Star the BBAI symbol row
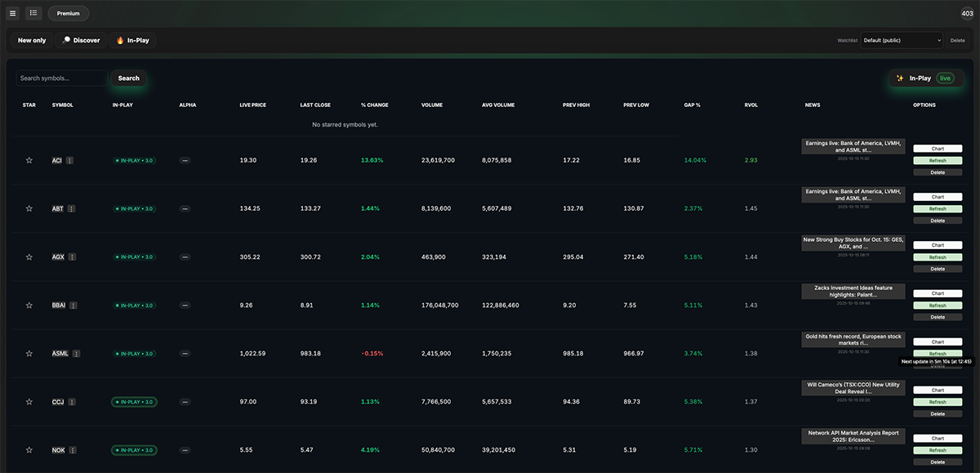 (29, 306)
